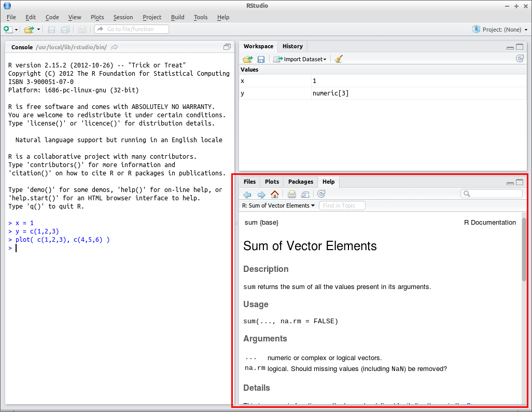This screenshot has height=412, width=532.
Task: Expand the recent files arrow beside Open
Action: 38,30
